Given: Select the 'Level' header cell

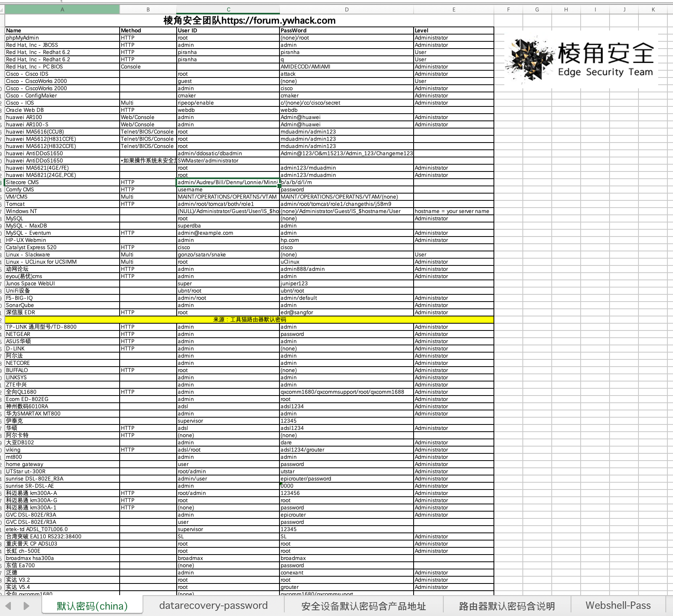Looking at the screenshot, I should click(454, 31).
